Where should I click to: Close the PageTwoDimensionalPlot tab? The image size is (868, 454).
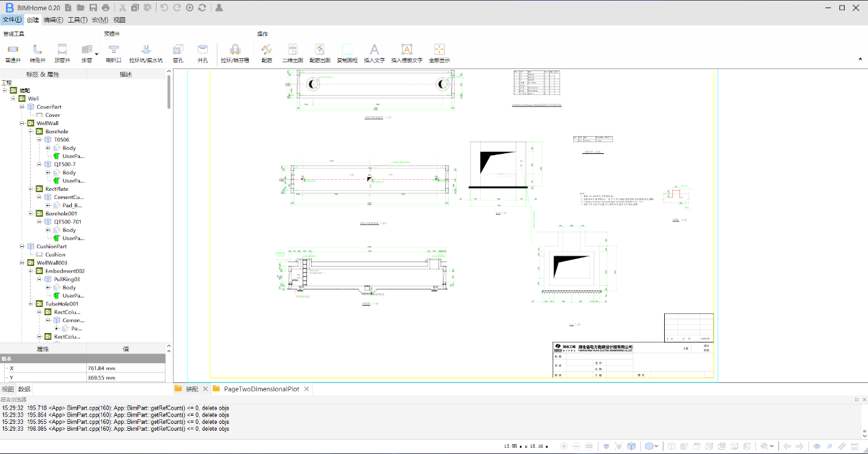(x=306, y=388)
